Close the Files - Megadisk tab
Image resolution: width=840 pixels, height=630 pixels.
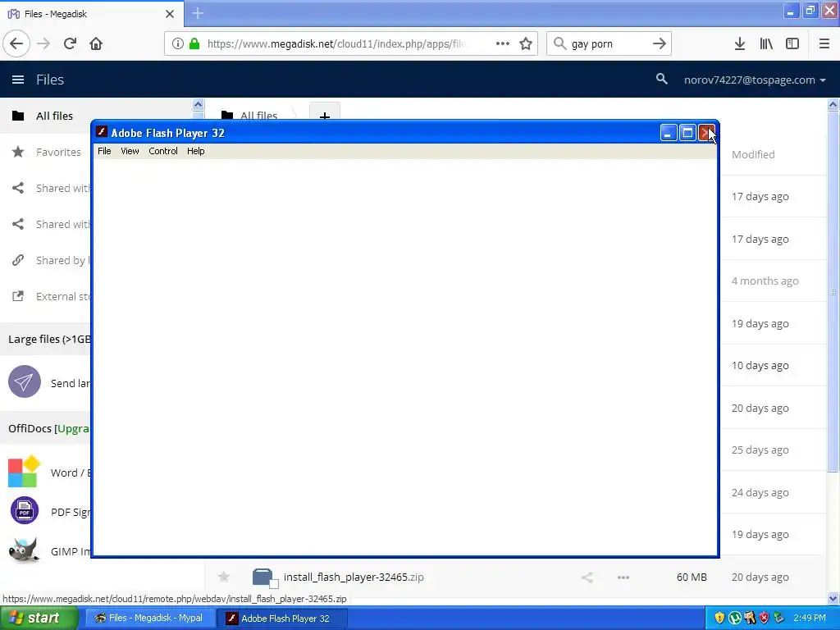coord(170,14)
